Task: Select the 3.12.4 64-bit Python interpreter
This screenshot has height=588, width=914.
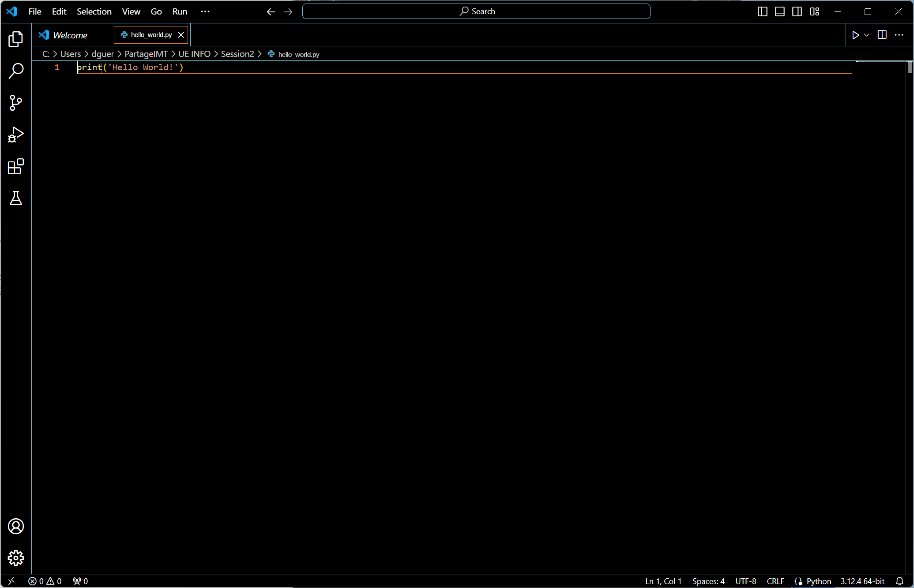Action: 862,581
